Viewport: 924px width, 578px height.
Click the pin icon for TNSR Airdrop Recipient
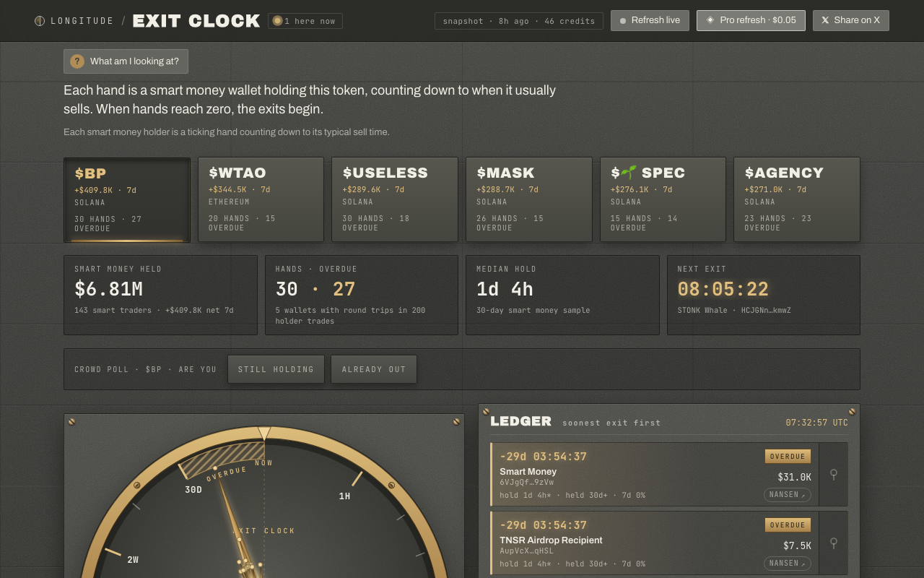click(834, 543)
